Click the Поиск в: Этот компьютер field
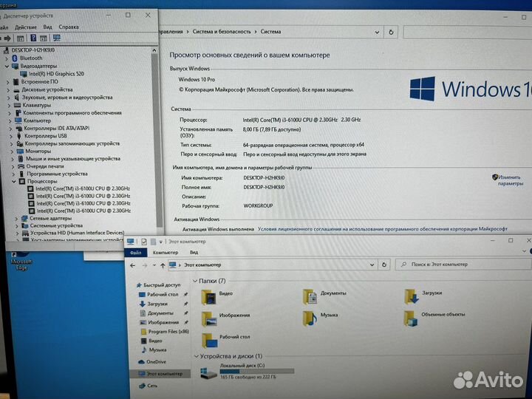Screen dimensions: 532x399 coord(463,265)
